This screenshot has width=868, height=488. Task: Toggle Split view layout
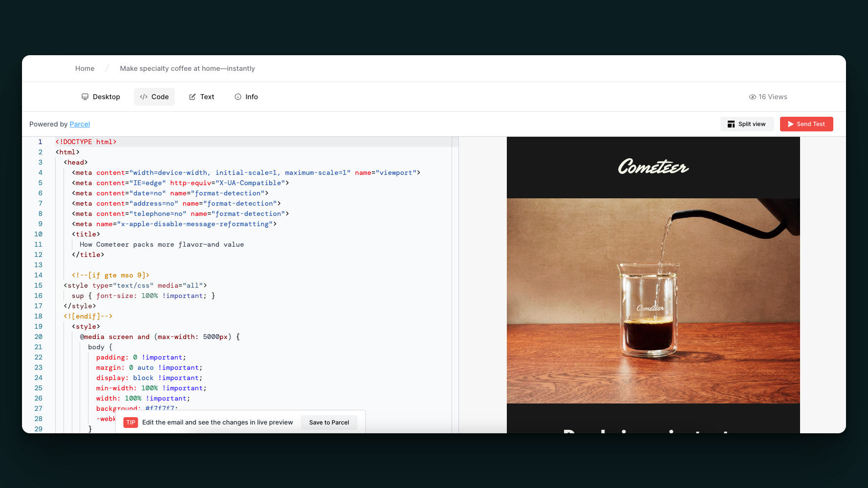coord(747,124)
